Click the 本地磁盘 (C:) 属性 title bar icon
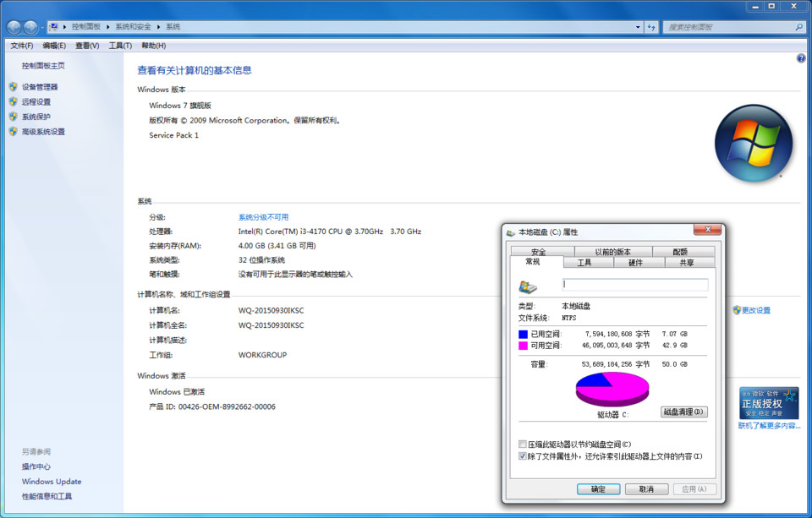Image resolution: width=812 pixels, height=518 pixels. pos(511,232)
